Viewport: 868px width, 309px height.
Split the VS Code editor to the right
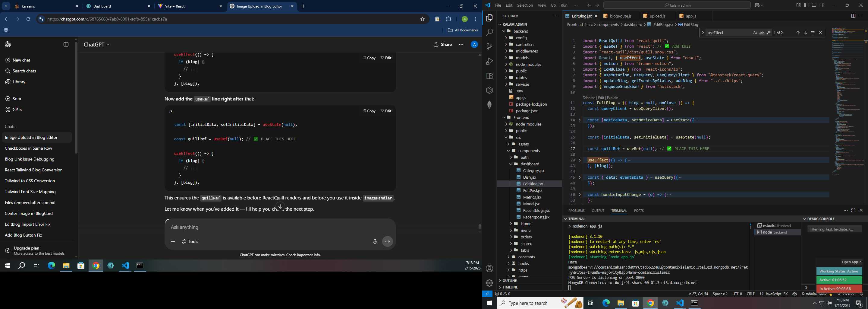[x=853, y=16]
